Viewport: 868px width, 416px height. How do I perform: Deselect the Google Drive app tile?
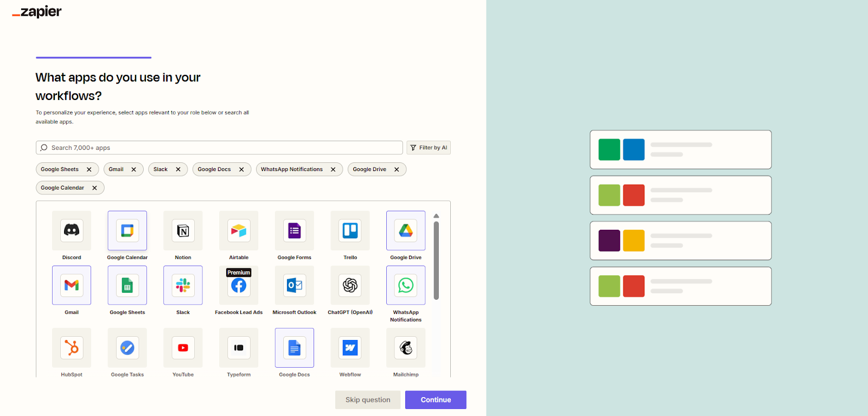[406, 230]
